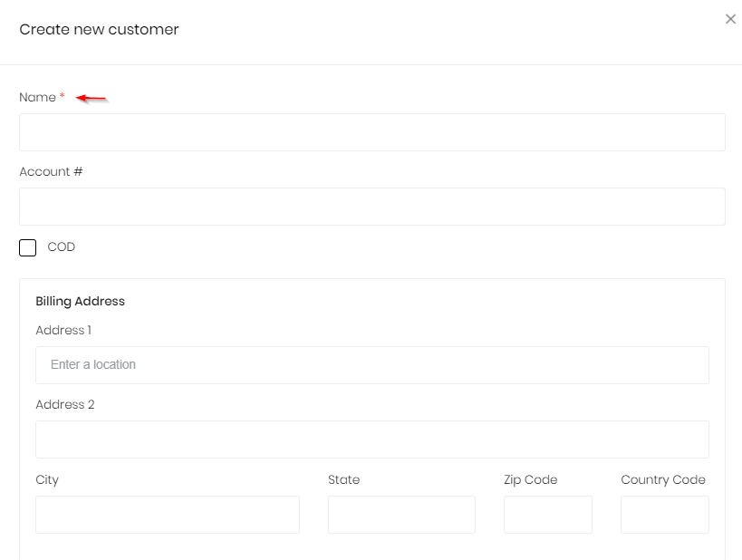Focus the Name text field
The width and height of the screenshot is (742, 560).
(371, 132)
